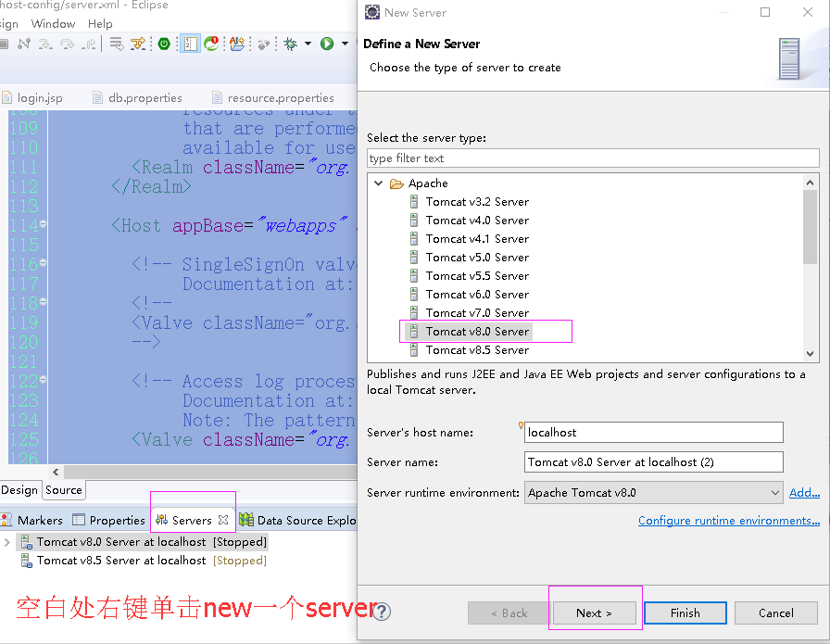Open the Markers view tab
830x644 pixels.
[31, 520]
